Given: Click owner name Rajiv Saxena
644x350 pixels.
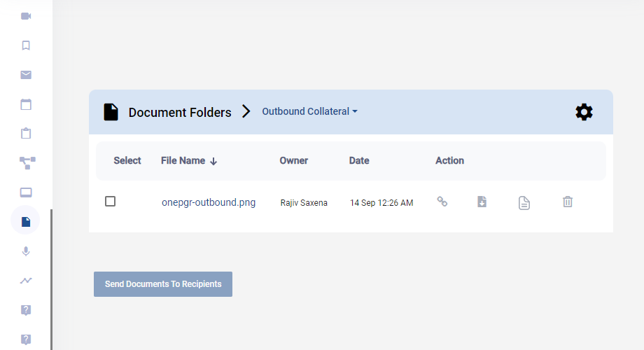Looking at the screenshot, I should (304, 203).
